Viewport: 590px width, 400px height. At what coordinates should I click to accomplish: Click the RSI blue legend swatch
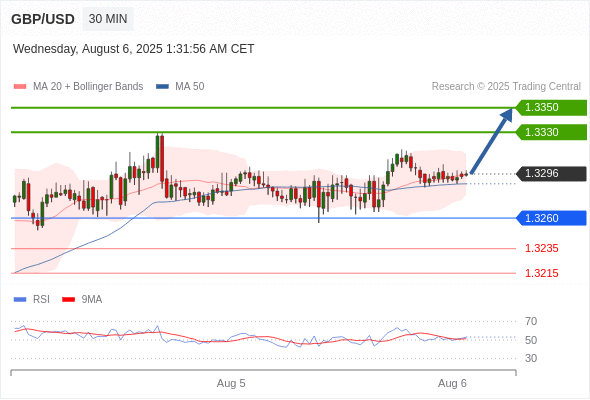pos(20,300)
